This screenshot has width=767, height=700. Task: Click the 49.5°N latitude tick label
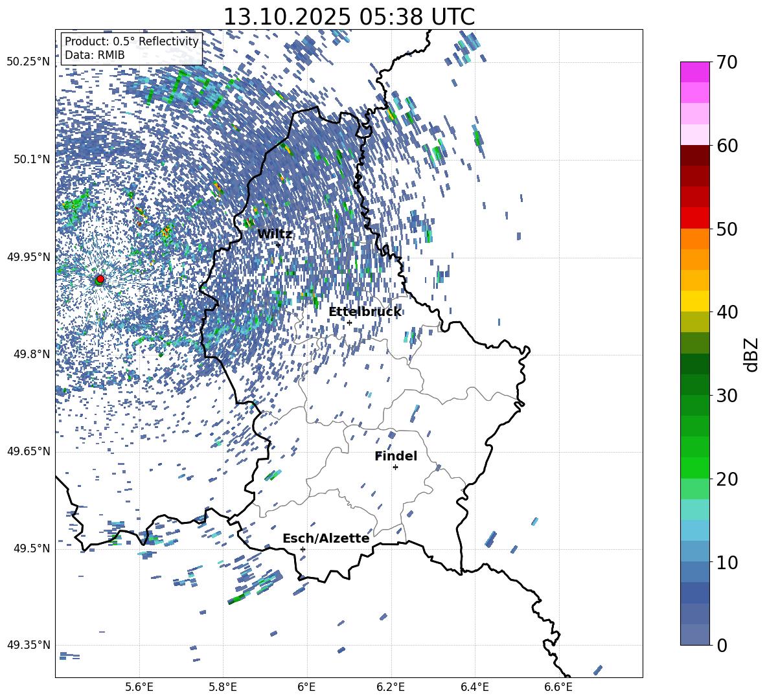pyautogui.click(x=31, y=548)
